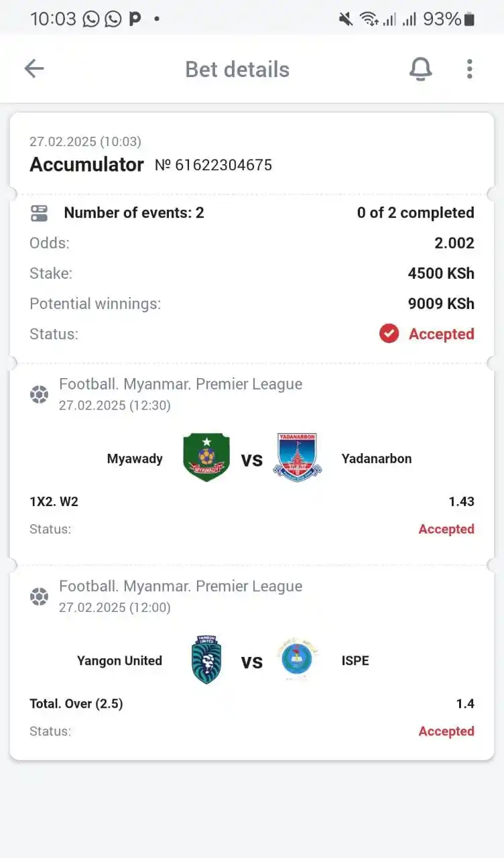Open the three-dot overflow menu
The width and height of the screenshot is (504, 858).
pyautogui.click(x=470, y=69)
